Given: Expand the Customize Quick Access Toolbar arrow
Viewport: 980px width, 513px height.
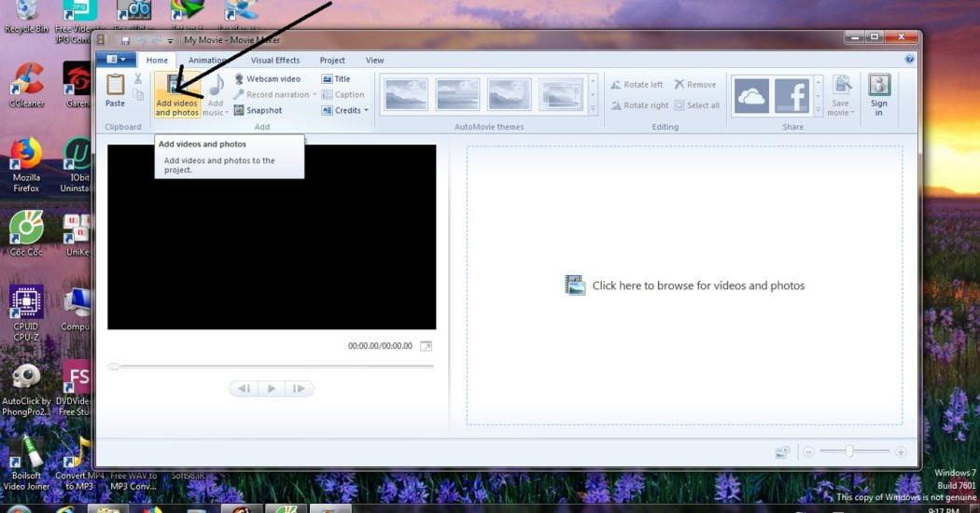Looking at the screenshot, I should click(170, 41).
